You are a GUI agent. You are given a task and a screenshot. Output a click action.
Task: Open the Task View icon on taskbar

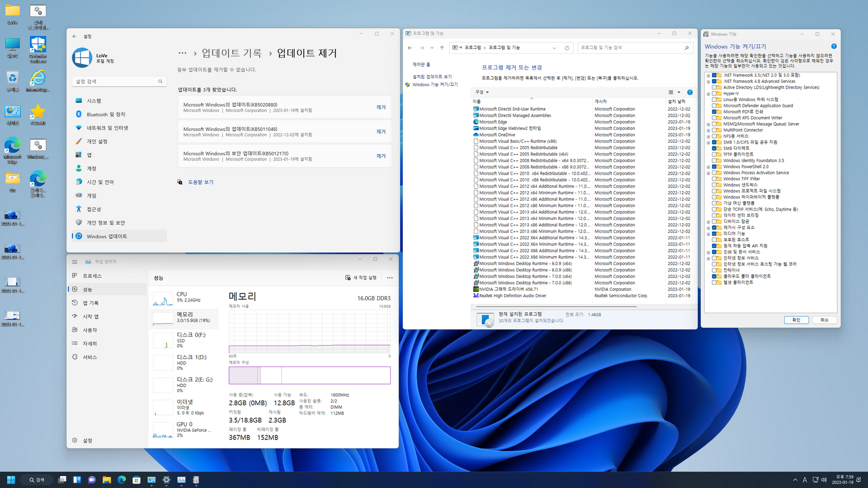[x=62, y=480]
